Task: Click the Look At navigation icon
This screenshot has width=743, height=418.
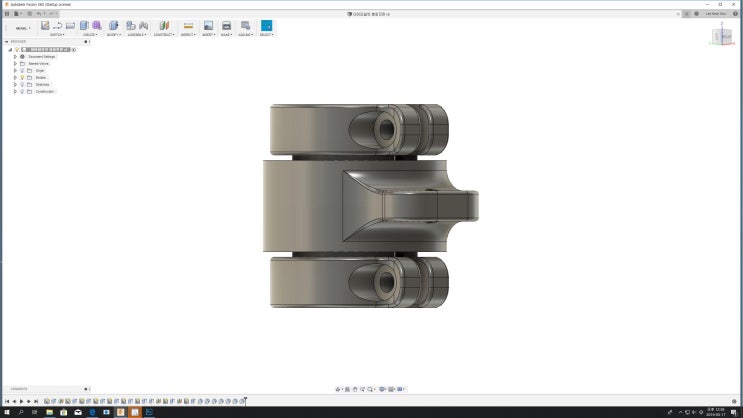Action: click(x=347, y=389)
